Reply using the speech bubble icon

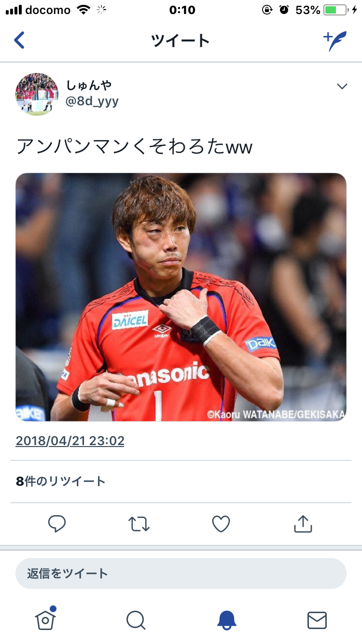coord(57,524)
